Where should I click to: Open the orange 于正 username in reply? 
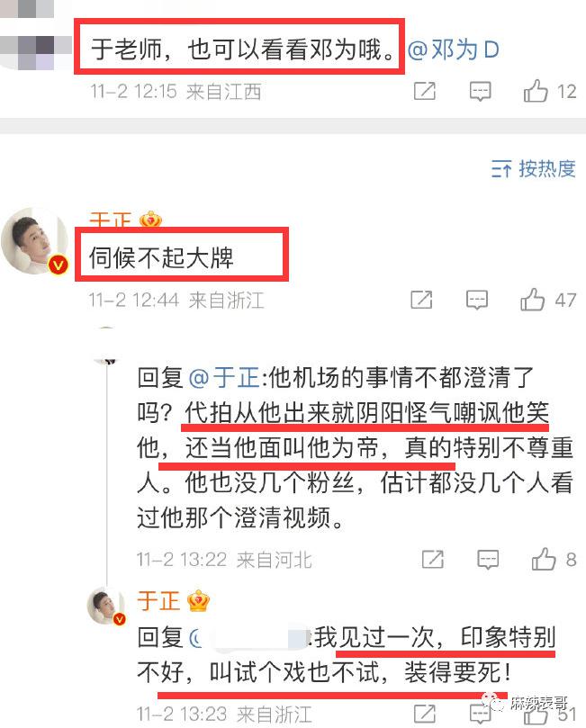[158, 601]
